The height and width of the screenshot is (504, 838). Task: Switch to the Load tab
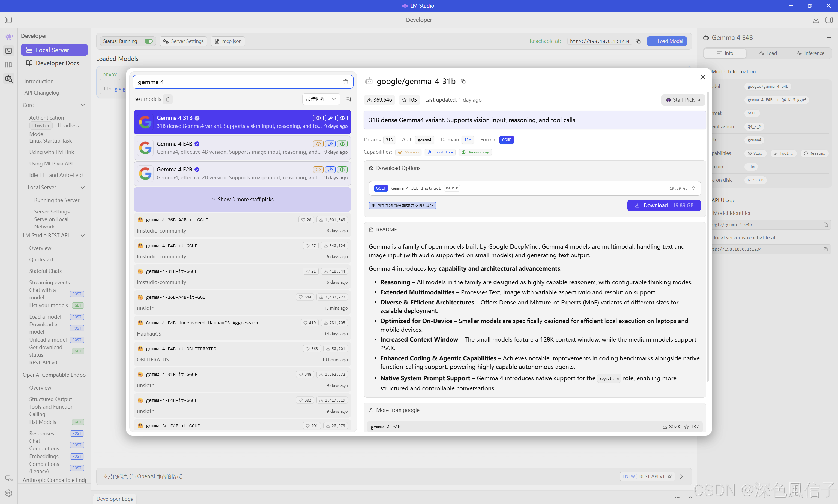point(767,53)
